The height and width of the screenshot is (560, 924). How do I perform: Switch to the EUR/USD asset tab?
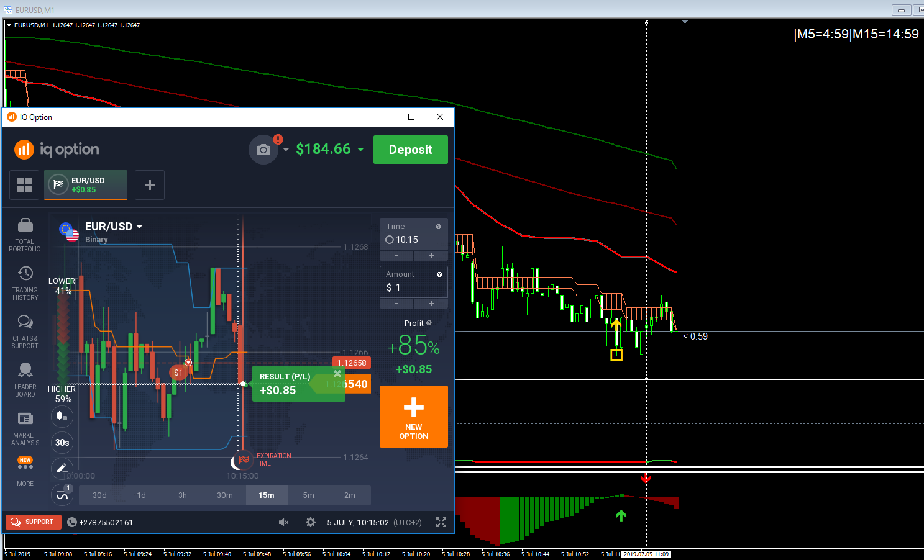86,185
